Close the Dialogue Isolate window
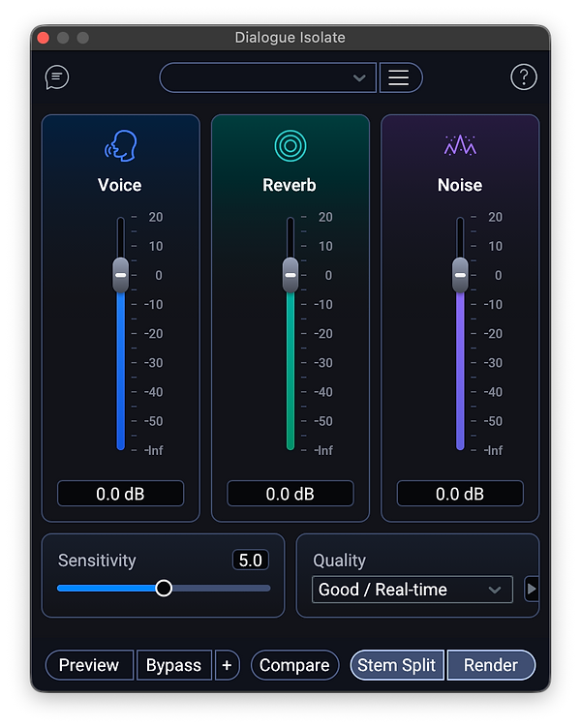This screenshot has height=728, width=581. click(x=44, y=38)
